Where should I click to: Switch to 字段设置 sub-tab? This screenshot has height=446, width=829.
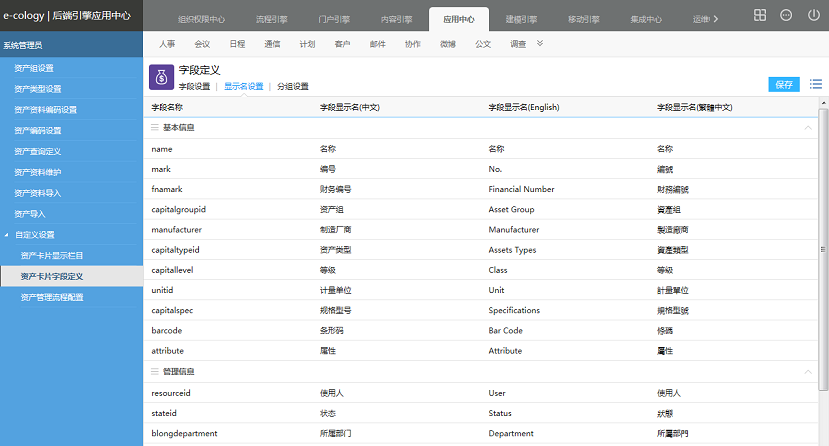click(194, 86)
